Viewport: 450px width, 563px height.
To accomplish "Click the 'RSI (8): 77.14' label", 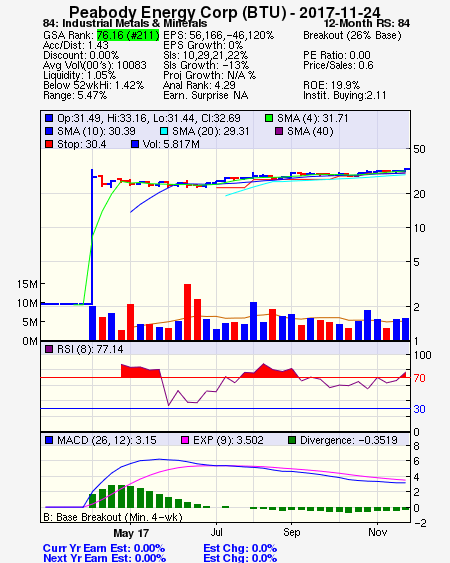I will pos(90,349).
